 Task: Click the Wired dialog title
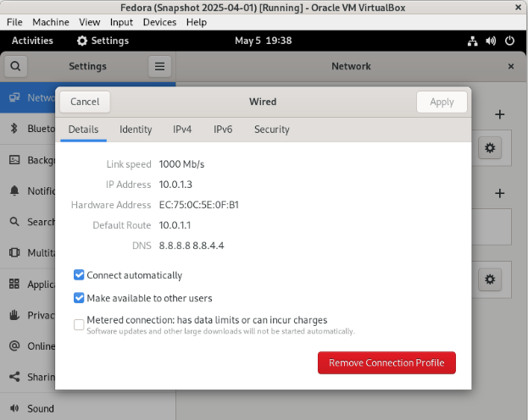263,102
